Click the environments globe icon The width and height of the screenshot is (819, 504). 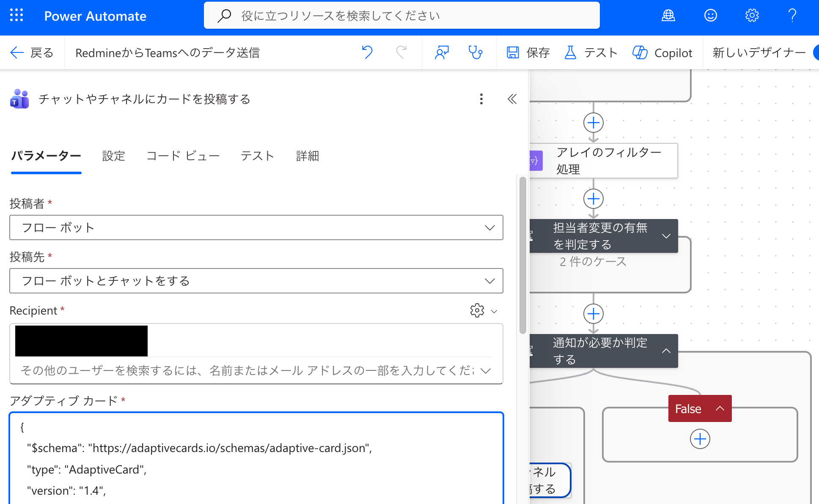(668, 16)
